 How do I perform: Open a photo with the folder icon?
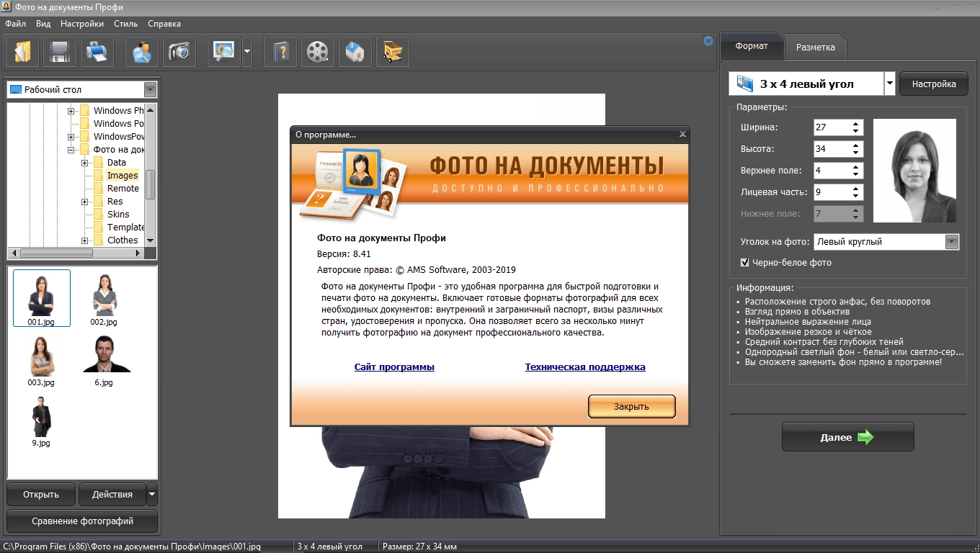(23, 51)
